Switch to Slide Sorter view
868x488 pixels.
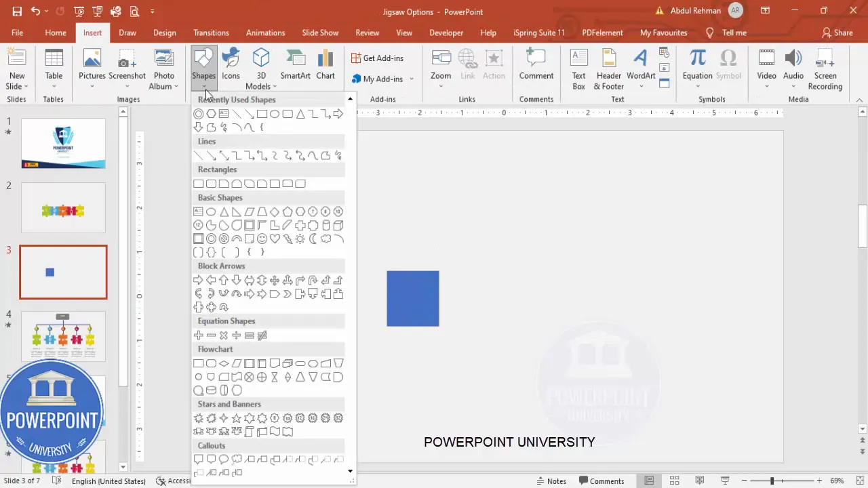click(x=674, y=481)
